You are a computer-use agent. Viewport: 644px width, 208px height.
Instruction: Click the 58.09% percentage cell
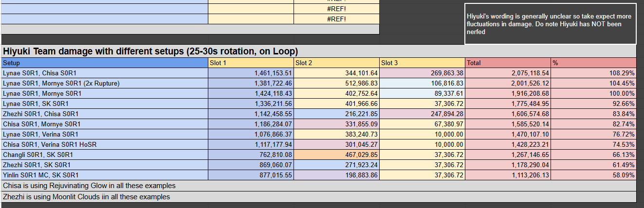593,175
